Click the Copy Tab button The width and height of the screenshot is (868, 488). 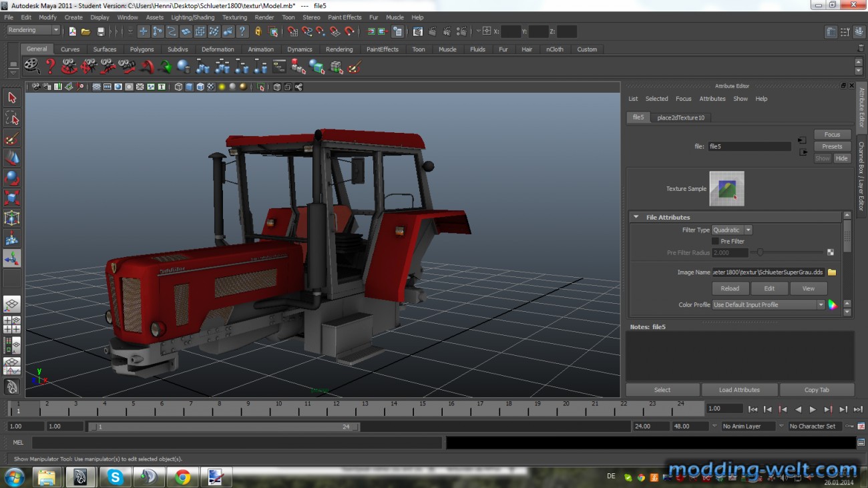pos(817,390)
